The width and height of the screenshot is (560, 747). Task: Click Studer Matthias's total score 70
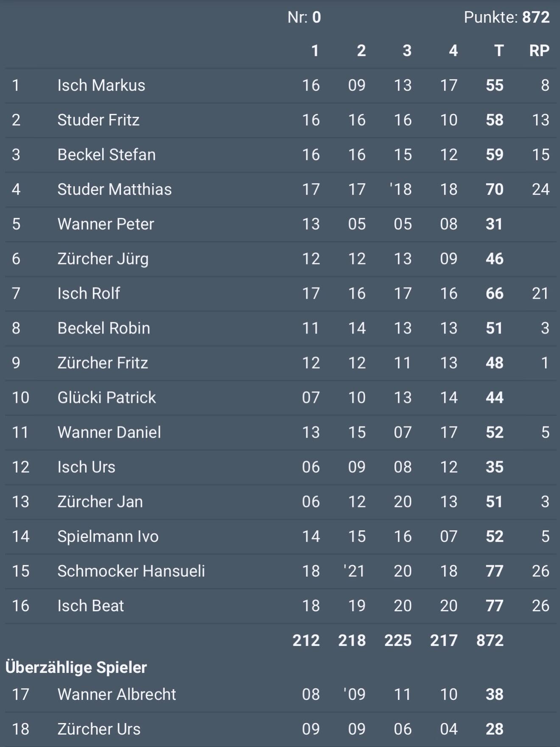pos(494,189)
